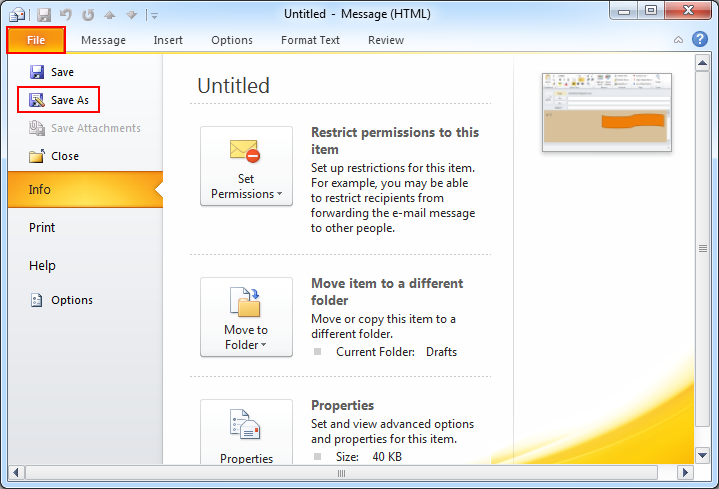Open Options in the backstage sidebar
This screenshot has width=719, height=489.
61,300
